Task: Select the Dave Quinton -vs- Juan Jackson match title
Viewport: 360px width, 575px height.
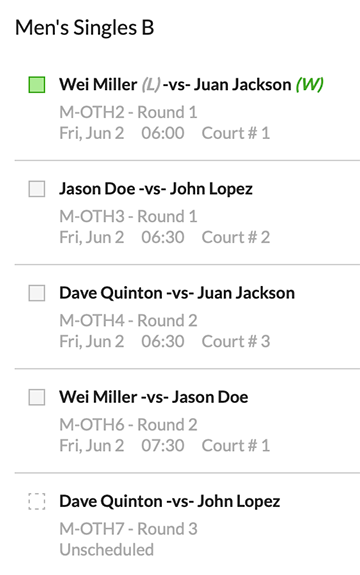Action: click(177, 293)
